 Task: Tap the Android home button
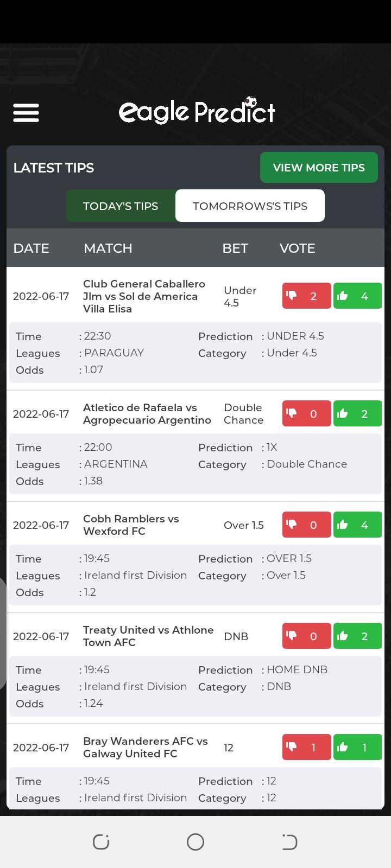pos(195,842)
